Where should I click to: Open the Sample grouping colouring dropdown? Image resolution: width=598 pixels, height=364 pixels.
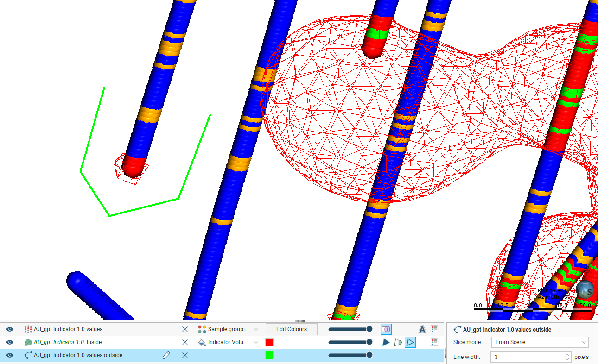click(228, 329)
